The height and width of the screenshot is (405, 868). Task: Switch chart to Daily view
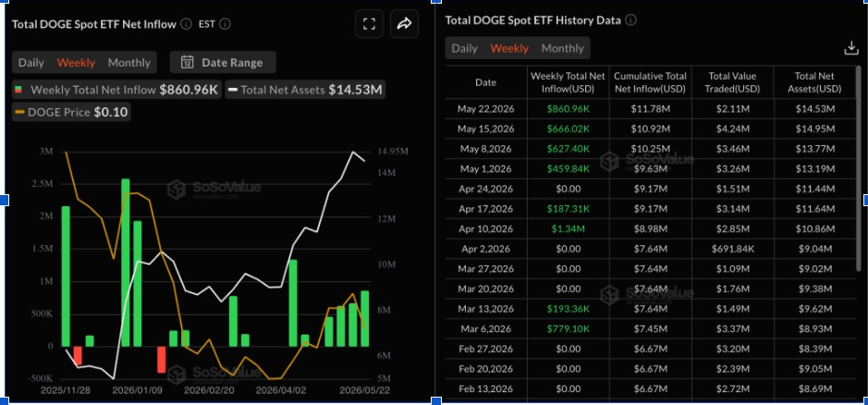click(x=31, y=63)
